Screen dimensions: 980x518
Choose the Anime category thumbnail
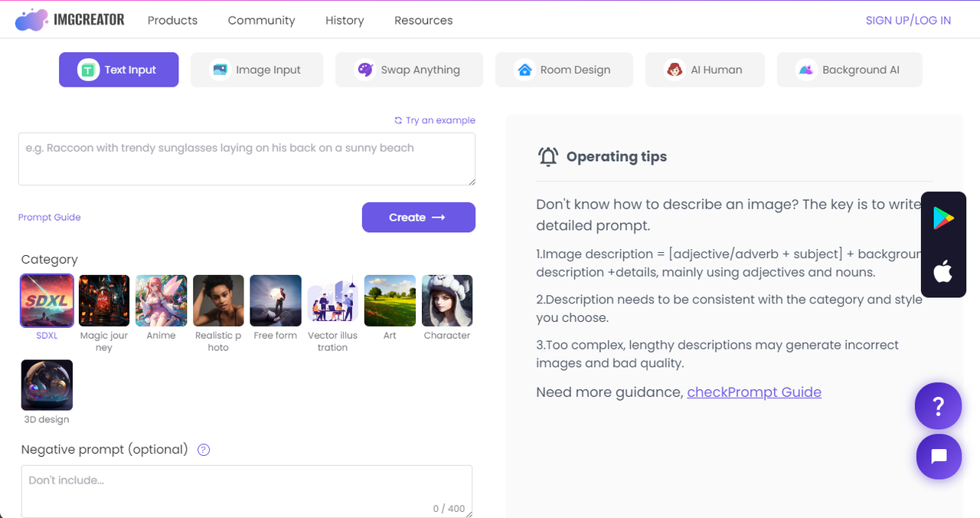tap(162, 300)
